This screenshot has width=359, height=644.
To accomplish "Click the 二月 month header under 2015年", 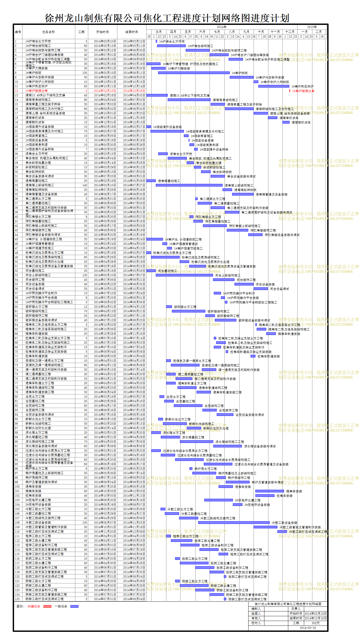I will point(319,31).
